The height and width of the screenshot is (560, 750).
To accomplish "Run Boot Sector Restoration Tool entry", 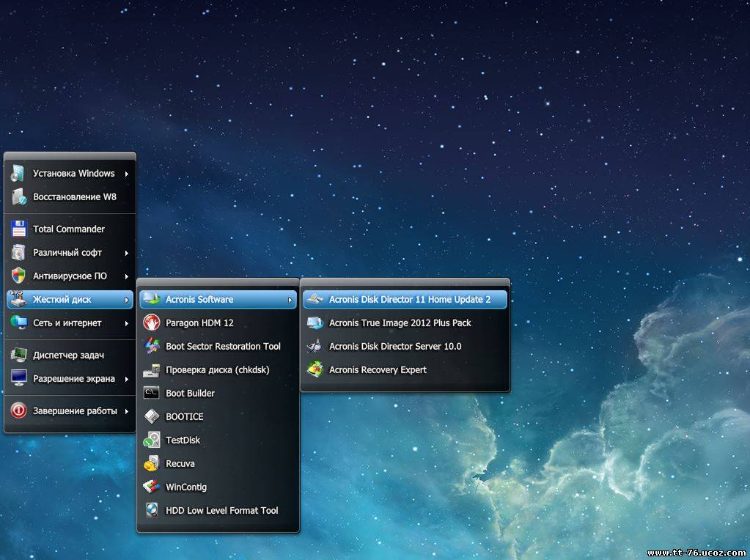I will [218, 346].
